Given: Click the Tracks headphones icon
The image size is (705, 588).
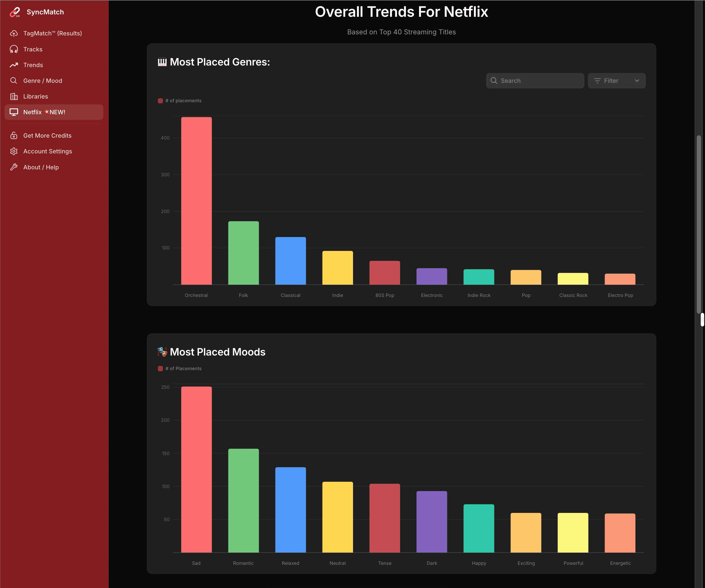Looking at the screenshot, I should click(14, 49).
